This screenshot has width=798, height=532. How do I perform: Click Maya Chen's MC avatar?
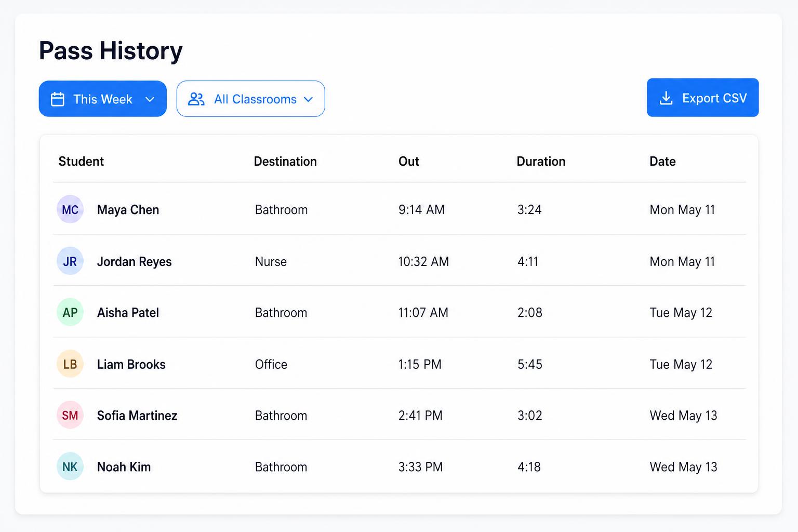coord(70,209)
